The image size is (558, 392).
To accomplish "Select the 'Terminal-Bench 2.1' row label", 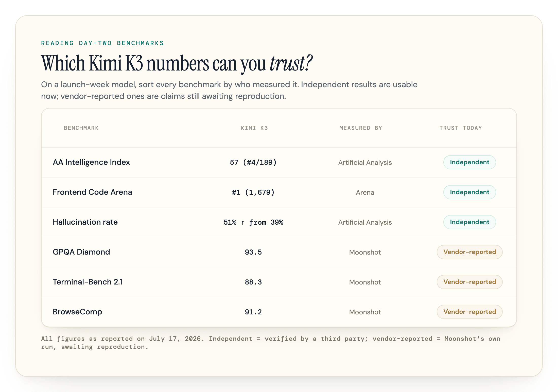I will click(x=88, y=282).
